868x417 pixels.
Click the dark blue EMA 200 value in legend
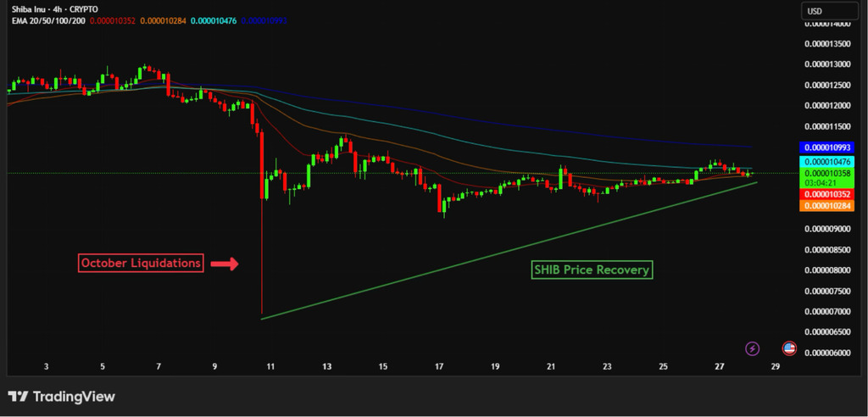(x=265, y=19)
